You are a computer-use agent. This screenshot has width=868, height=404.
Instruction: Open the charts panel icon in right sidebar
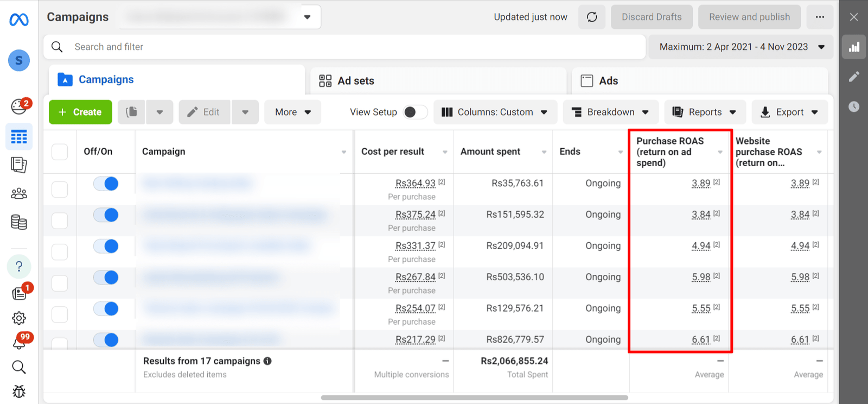pos(854,47)
